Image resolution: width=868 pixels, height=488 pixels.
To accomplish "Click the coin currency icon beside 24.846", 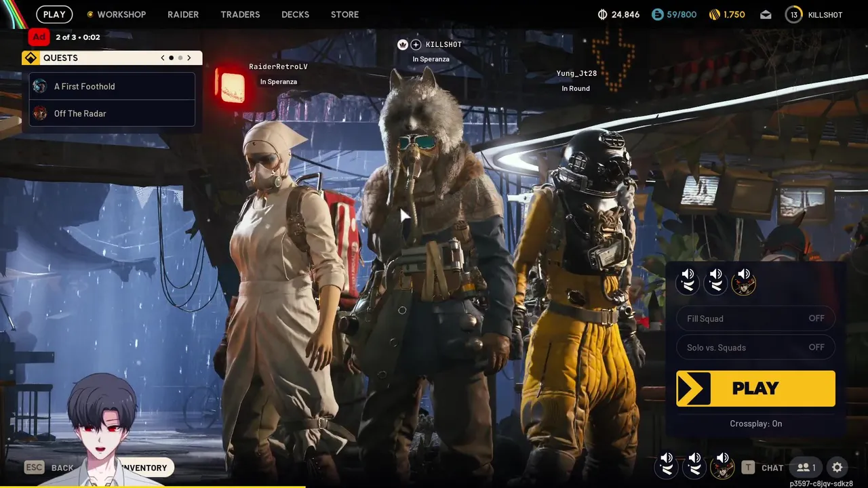I will pos(602,14).
